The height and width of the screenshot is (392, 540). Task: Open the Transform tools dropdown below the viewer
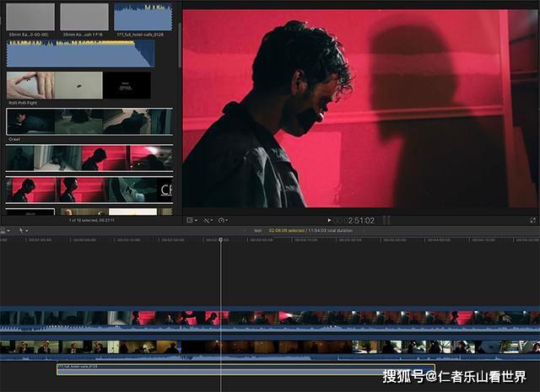[208, 220]
